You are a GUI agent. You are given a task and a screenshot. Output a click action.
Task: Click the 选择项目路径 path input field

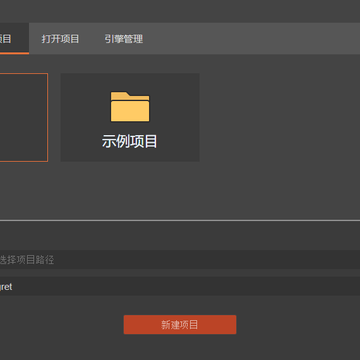(x=180, y=260)
